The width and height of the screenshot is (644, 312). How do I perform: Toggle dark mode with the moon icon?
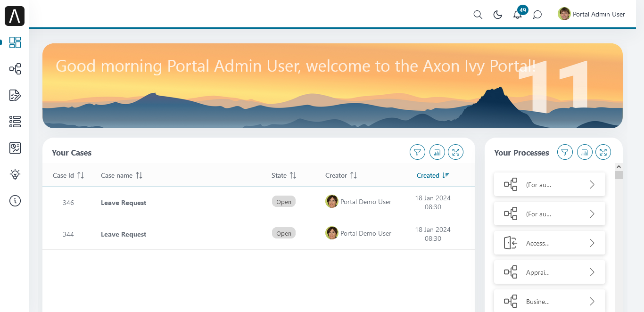(497, 15)
